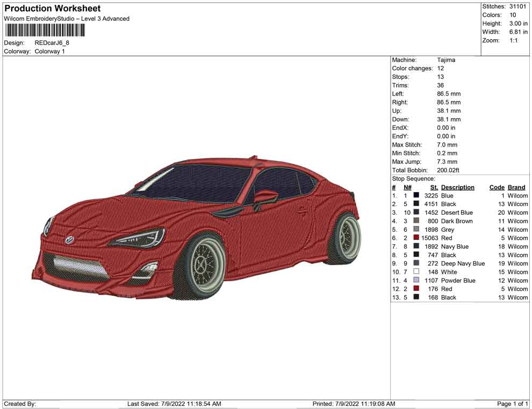Click the emblem on the car's hood

(x=69, y=240)
